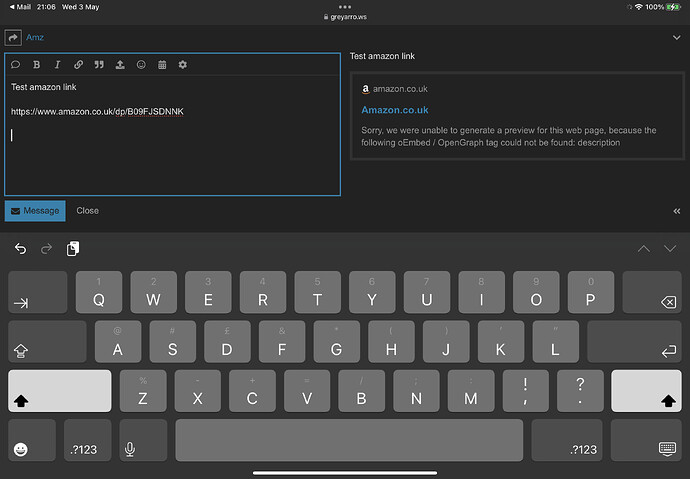Viewport: 690px width, 479px height.
Task: Open the emoji keyboard key
Action: pyautogui.click(x=32, y=440)
